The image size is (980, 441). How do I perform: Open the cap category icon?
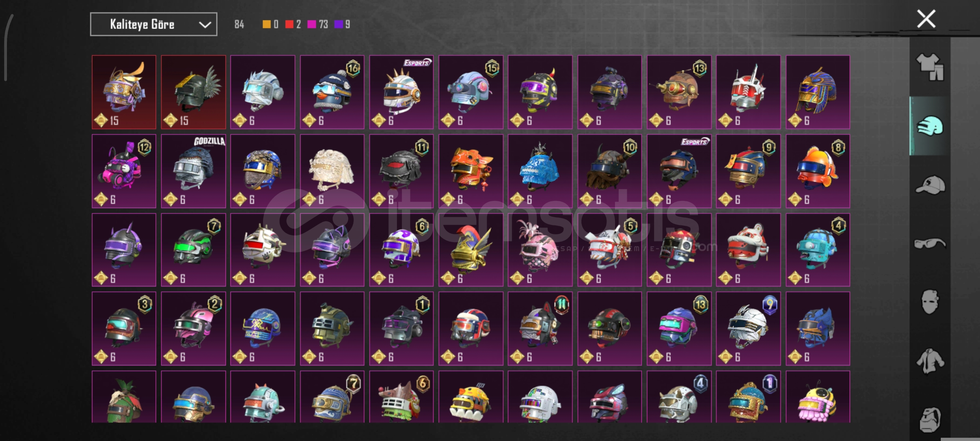[930, 185]
